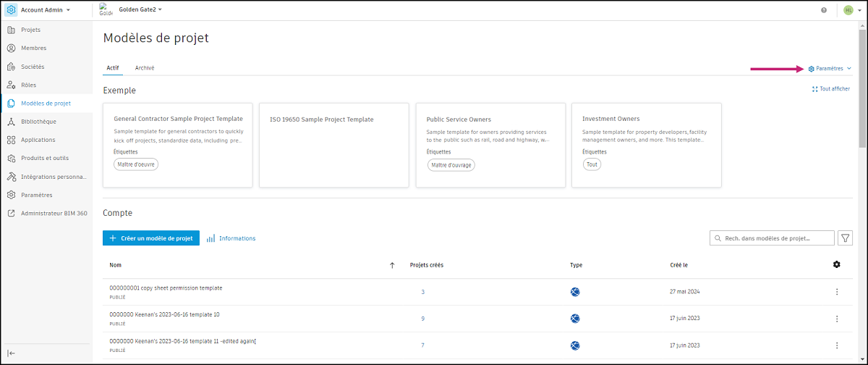Select Membres in the sidebar menu

pyautogui.click(x=34, y=49)
